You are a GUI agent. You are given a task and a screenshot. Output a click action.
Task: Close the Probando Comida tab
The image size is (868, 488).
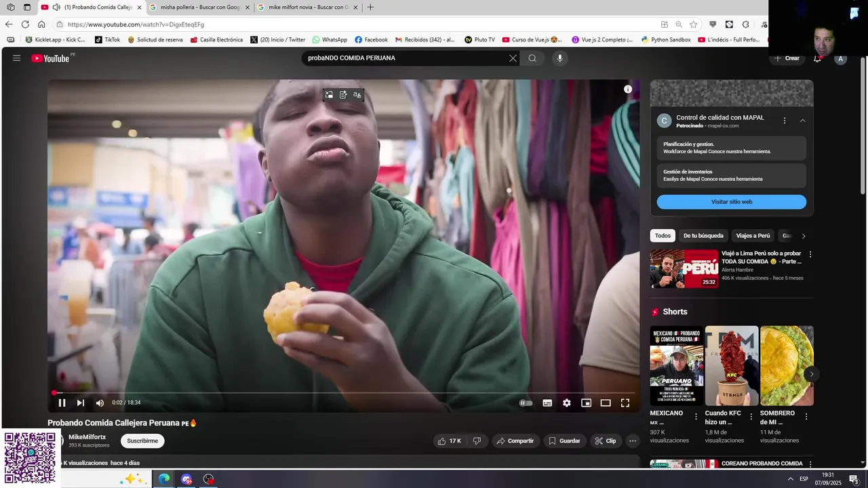coord(139,7)
